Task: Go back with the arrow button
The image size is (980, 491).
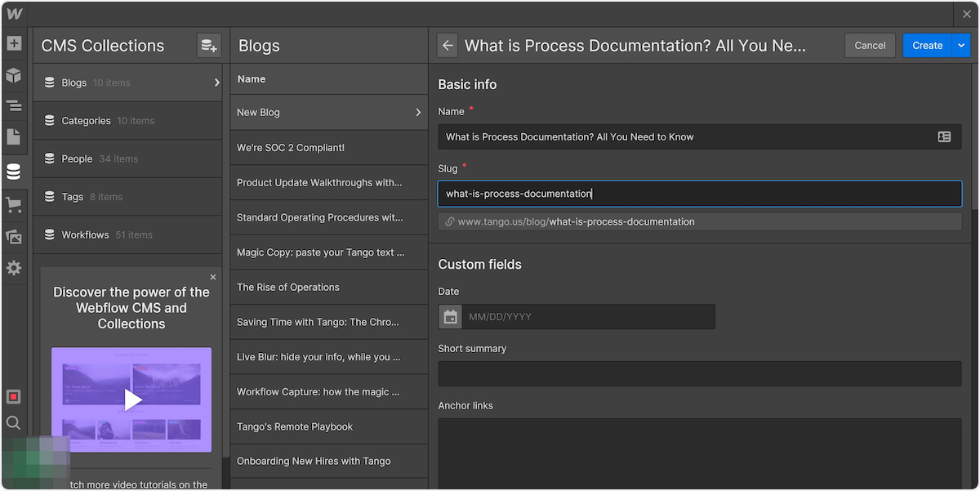Action: pyautogui.click(x=448, y=46)
